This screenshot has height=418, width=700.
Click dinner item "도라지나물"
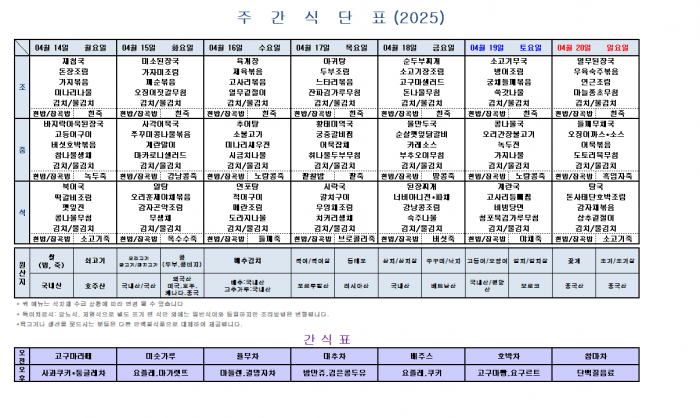(x=247, y=218)
